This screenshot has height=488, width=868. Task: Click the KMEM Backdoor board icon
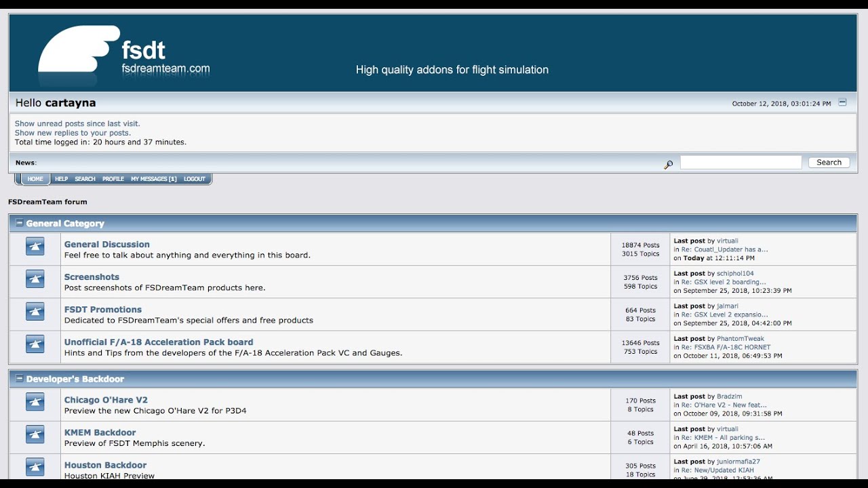(x=35, y=434)
